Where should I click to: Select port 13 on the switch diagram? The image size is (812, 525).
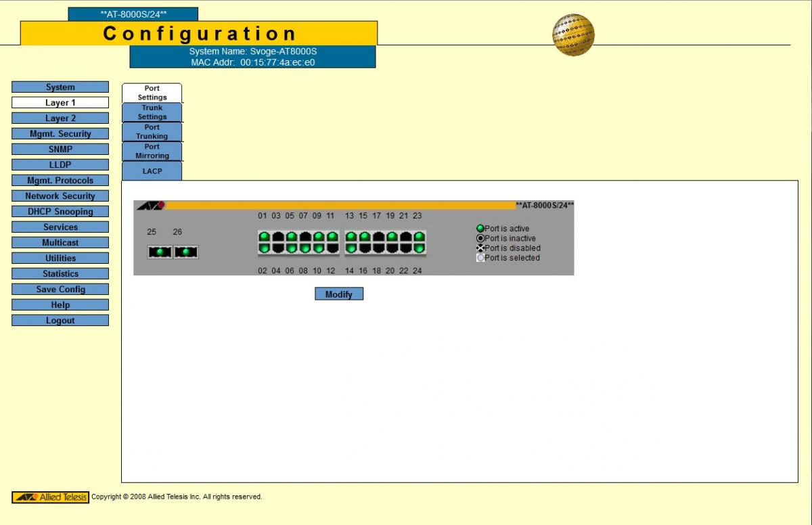[351, 237]
